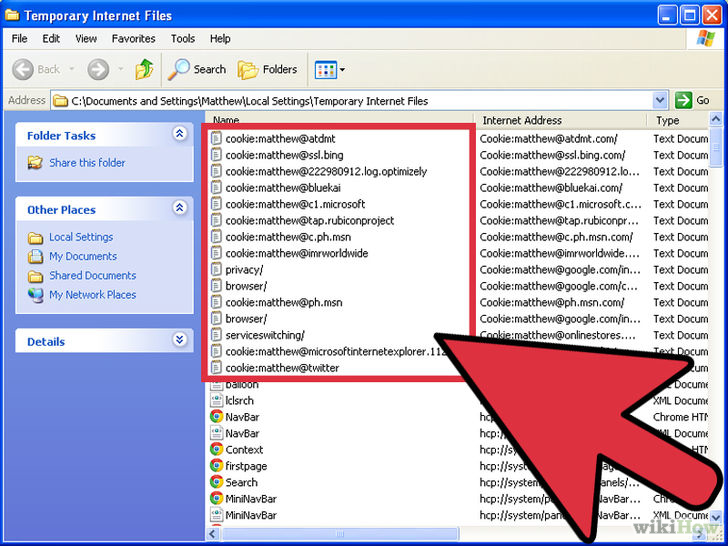Open the Favorites menu

coord(133,39)
